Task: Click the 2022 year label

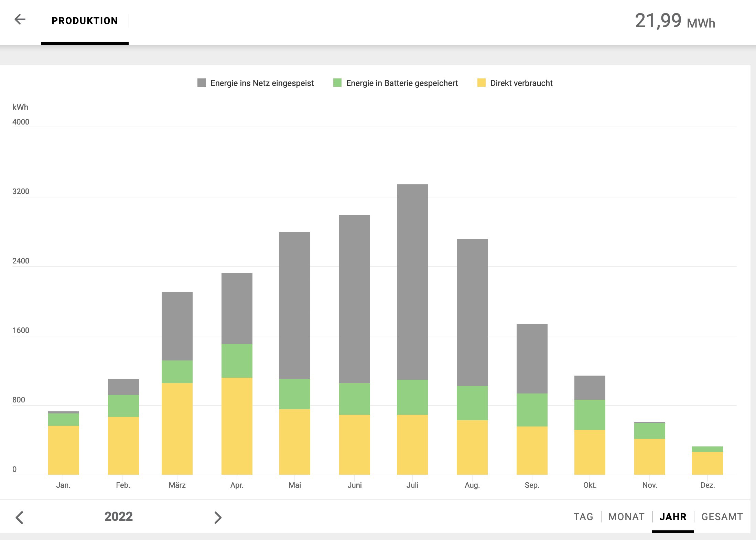Action: pyautogui.click(x=119, y=517)
